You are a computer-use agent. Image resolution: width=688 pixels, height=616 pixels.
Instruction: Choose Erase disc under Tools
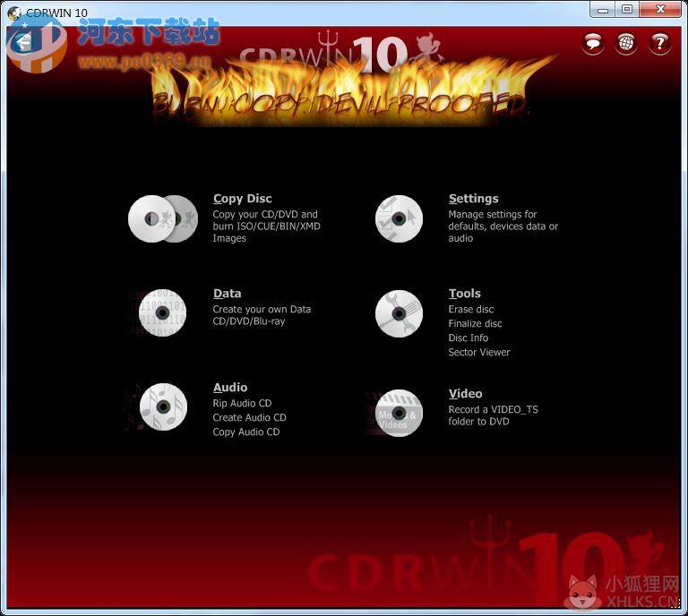click(471, 310)
